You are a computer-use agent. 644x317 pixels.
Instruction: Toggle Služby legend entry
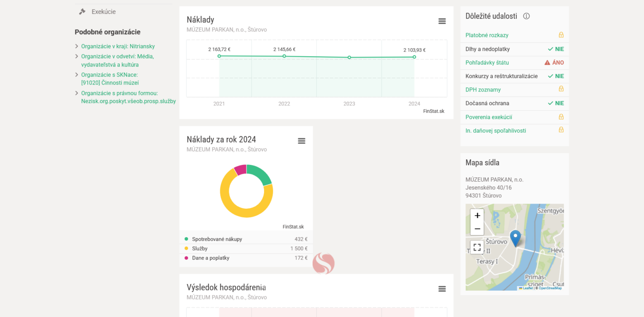[x=200, y=249]
